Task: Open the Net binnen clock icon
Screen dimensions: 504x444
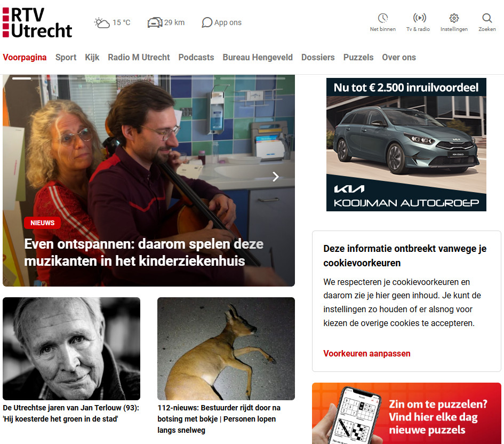Action: pos(382,18)
